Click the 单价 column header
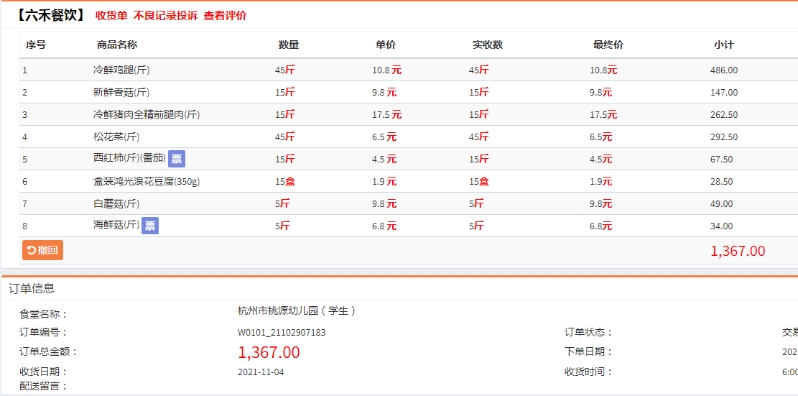The image size is (798, 396). pos(385,45)
